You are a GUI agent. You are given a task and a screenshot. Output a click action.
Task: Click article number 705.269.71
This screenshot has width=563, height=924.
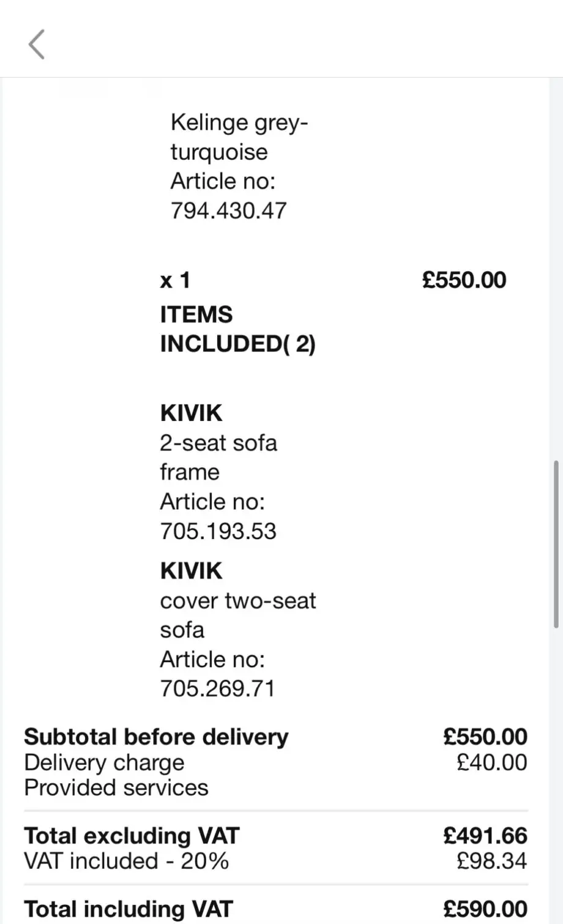pyautogui.click(x=217, y=688)
